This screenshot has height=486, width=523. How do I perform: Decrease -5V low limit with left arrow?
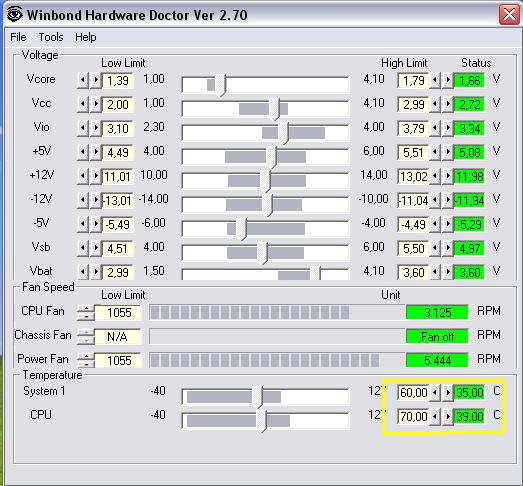click(82, 224)
